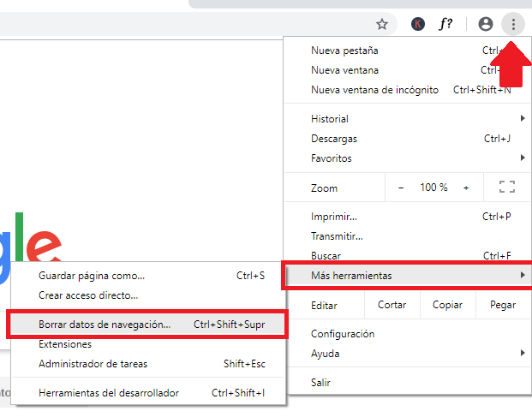This screenshot has height=417, width=532.
Task: Open Más herramientas menu item
Action: coord(408,275)
